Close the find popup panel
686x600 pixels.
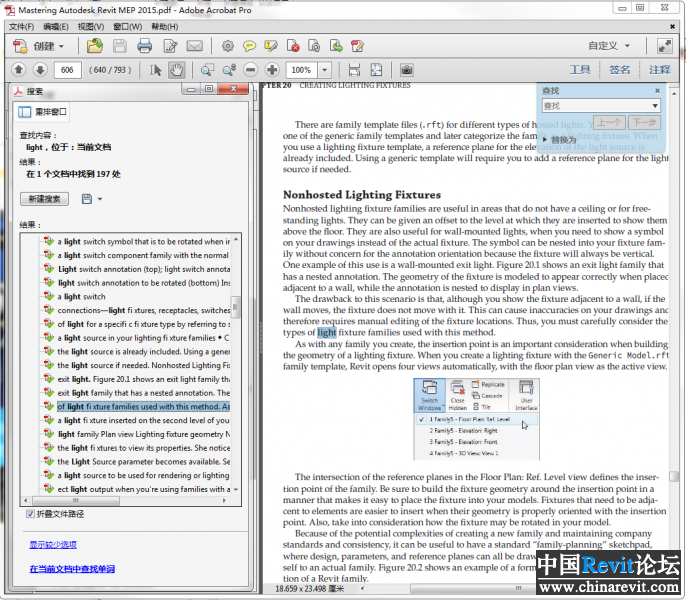657,91
